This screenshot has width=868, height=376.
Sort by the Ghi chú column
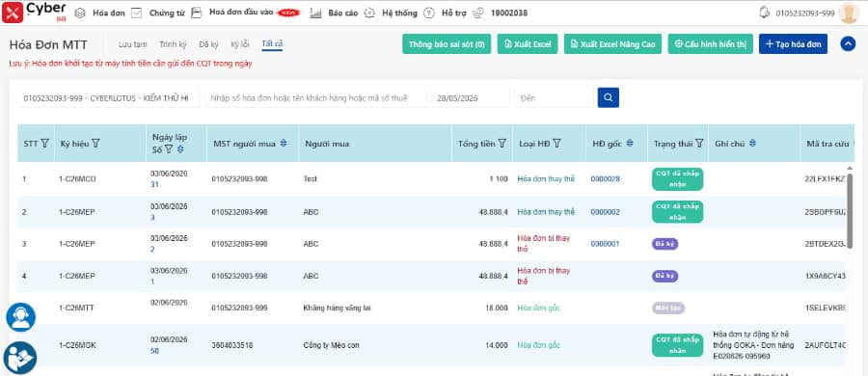[x=753, y=144]
